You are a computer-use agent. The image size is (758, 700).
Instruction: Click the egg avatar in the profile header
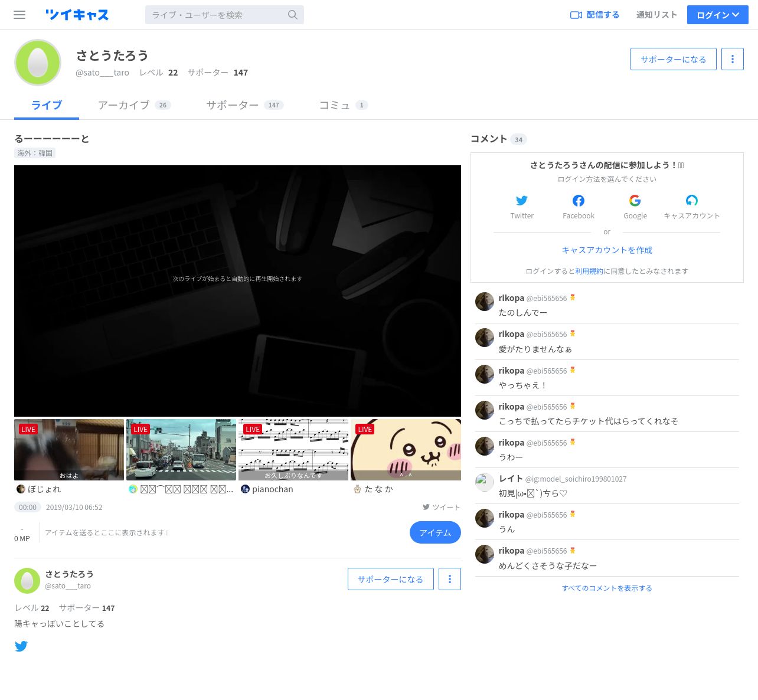pos(38,63)
